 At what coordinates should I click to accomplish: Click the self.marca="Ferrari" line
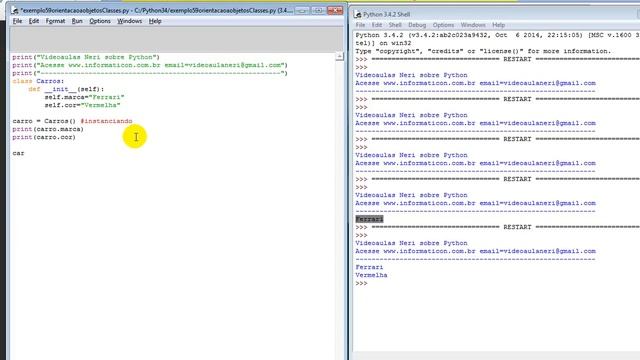coord(84,97)
